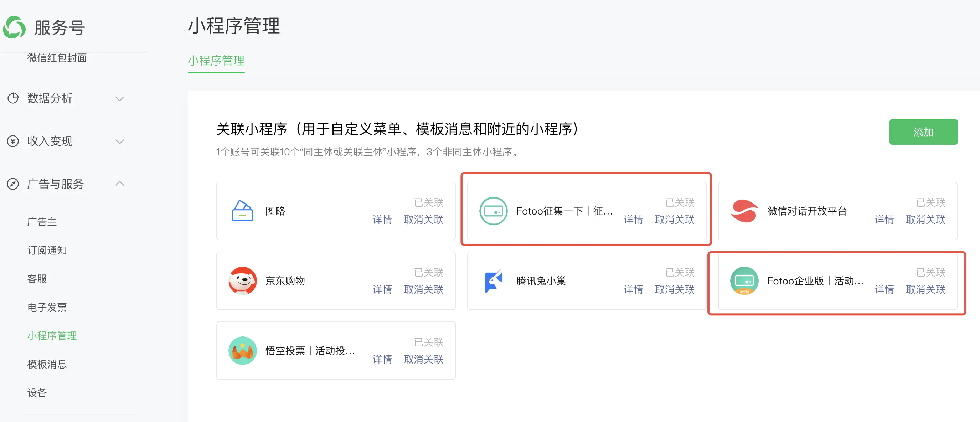View 详情 for 微信对话开放平台

(884, 220)
